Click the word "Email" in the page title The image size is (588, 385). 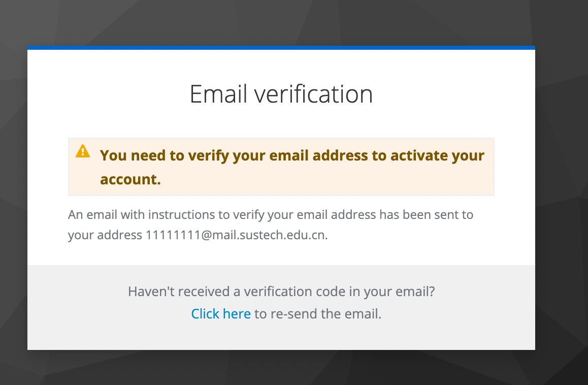pos(218,95)
